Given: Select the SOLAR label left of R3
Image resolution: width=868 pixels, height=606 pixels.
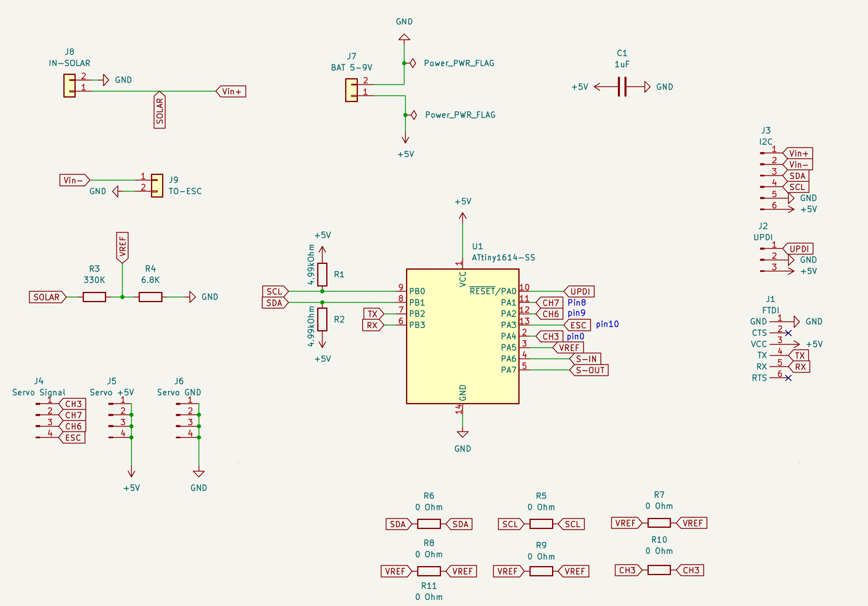Looking at the screenshot, I should point(46,297).
